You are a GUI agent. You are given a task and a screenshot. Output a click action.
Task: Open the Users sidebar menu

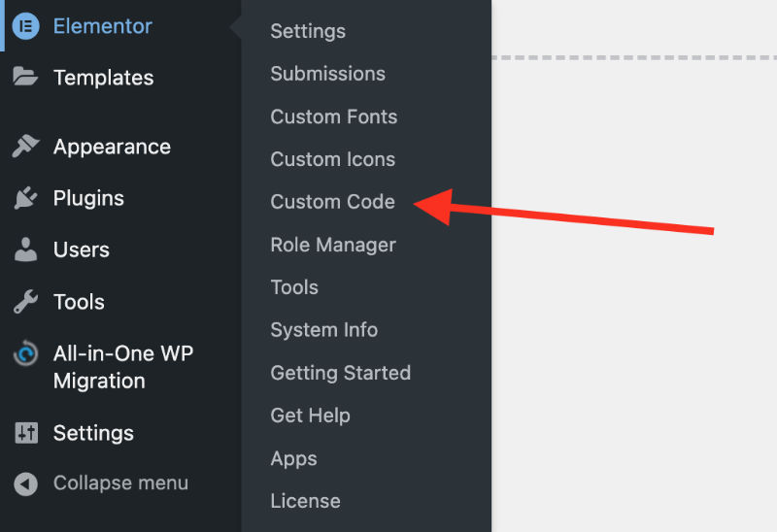(82, 249)
